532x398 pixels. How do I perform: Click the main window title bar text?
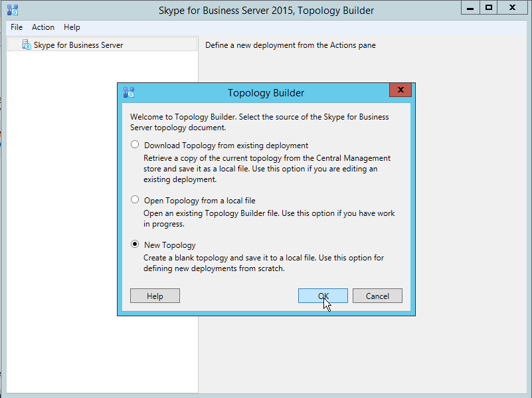point(266,10)
